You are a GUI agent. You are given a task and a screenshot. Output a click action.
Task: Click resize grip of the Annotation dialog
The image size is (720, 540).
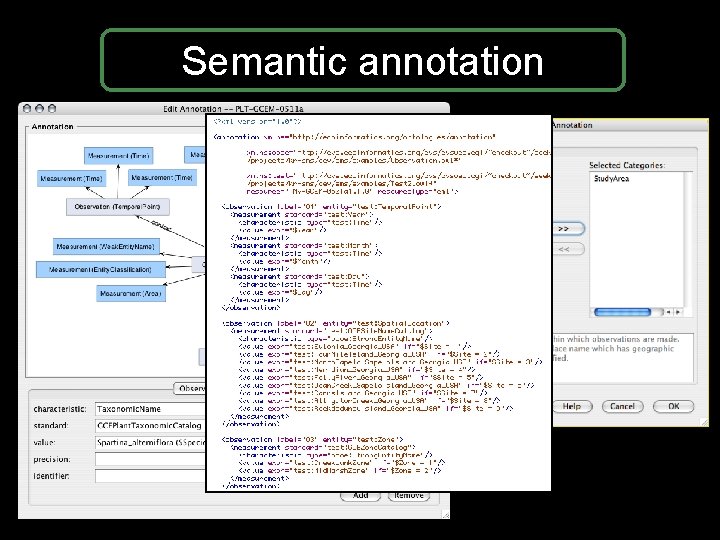tap(704, 422)
